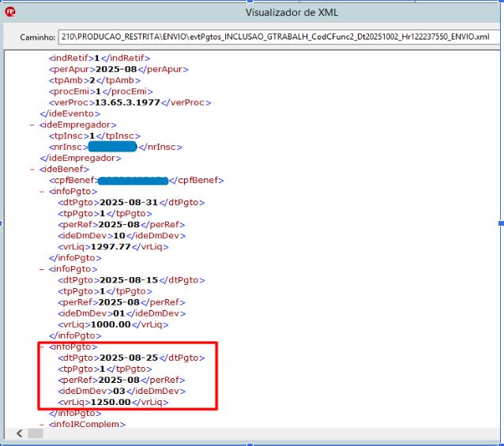Click the closing ideEvento tag
The image size is (504, 446).
pyautogui.click(x=70, y=114)
